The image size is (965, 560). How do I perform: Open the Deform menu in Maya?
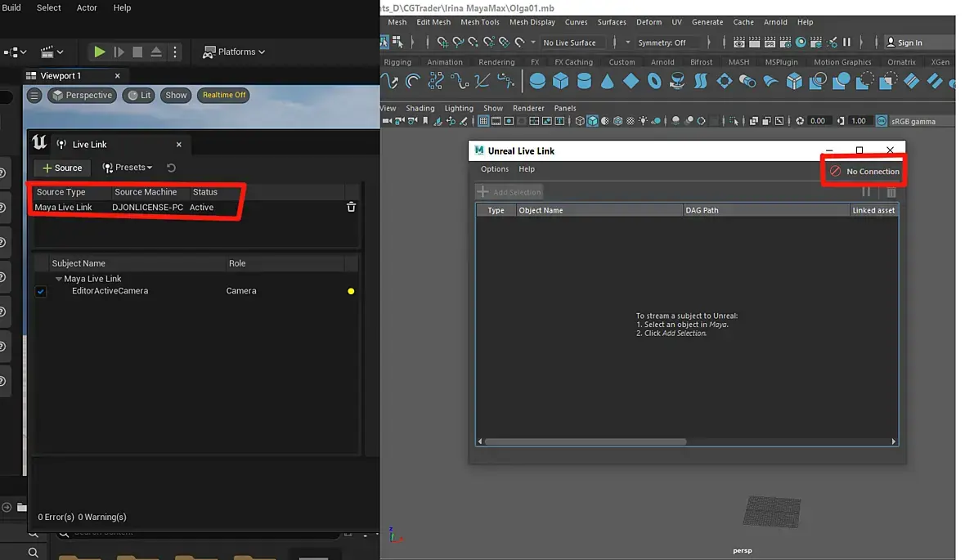pos(649,22)
